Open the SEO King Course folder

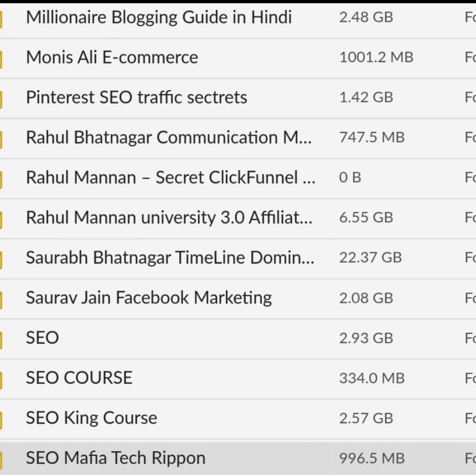pyautogui.click(x=91, y=418)
